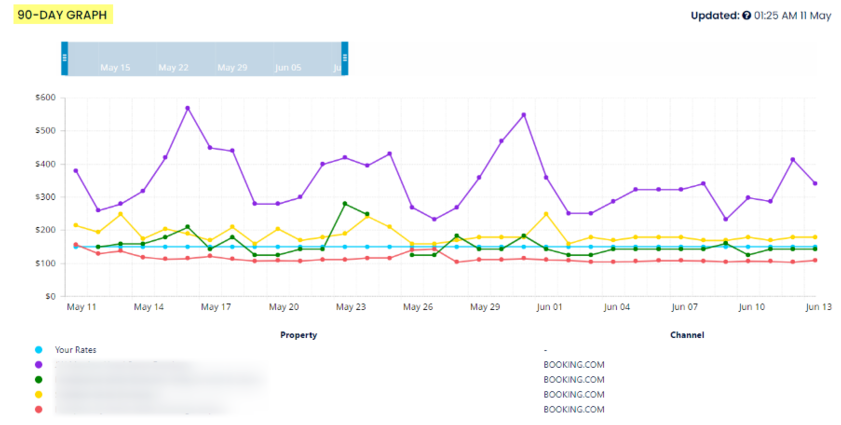Select the highest purple peak near May 16

click(187, 108)
